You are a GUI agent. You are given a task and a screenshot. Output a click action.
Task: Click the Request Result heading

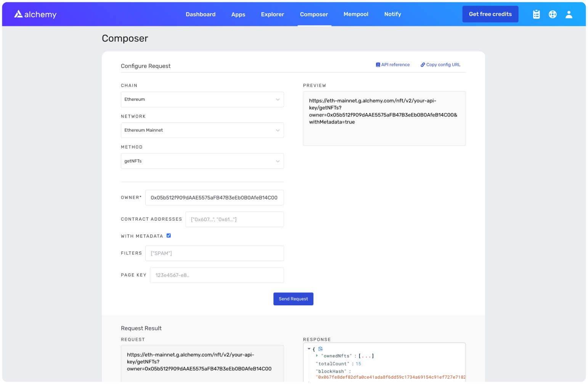(x=141, y=328)
